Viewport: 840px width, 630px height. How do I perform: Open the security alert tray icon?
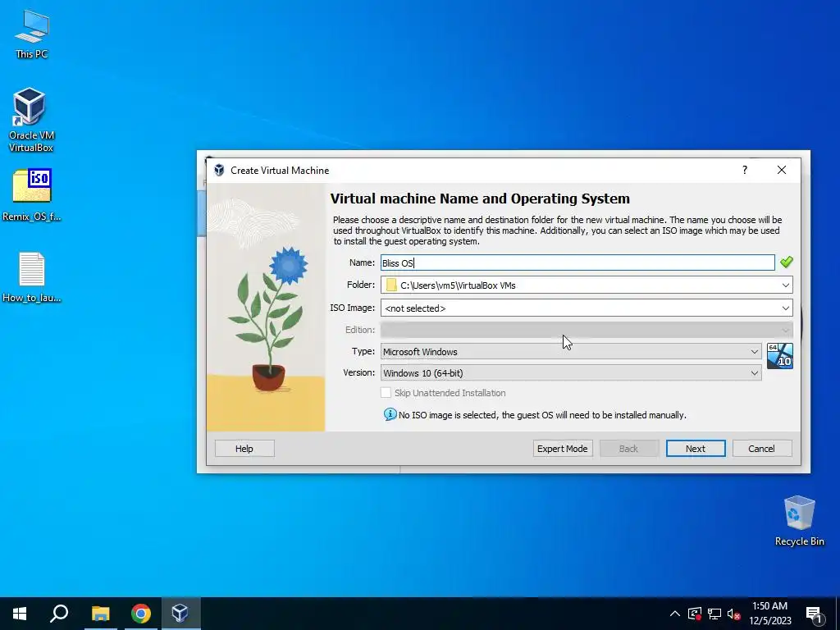point(695,614)
